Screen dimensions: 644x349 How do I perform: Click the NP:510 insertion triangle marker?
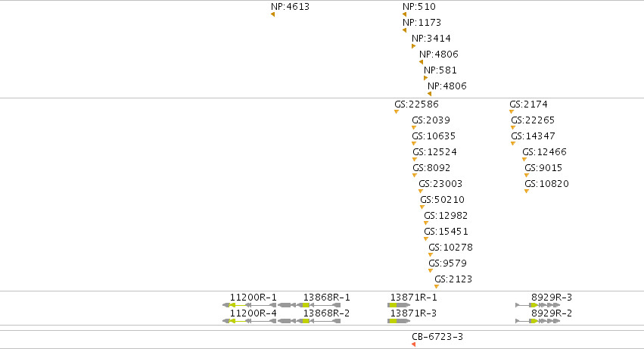405,15
